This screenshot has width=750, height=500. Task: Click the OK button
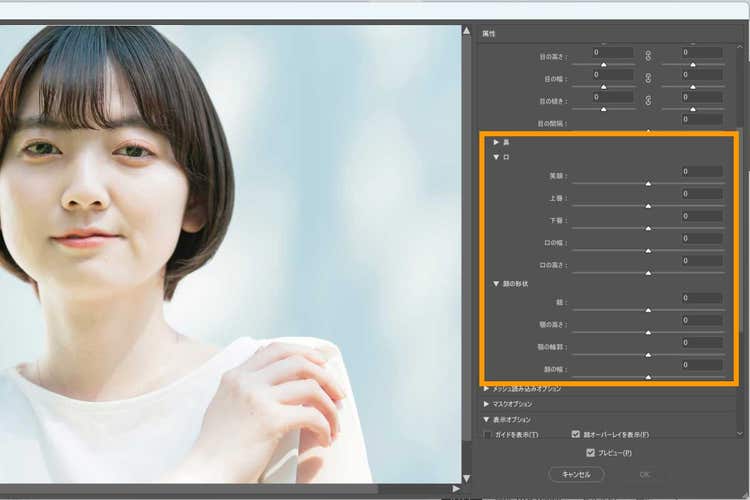coord(645,475)
